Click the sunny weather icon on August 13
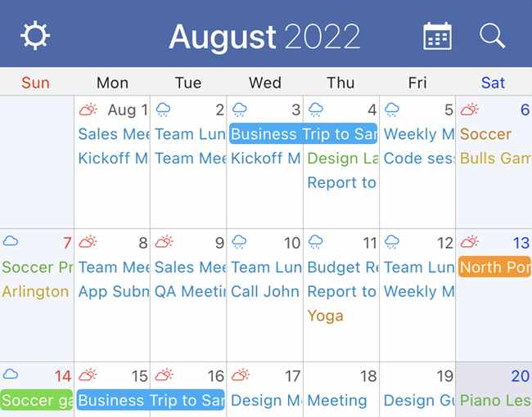Screen dimensions: 532x417 pos(469,242)
